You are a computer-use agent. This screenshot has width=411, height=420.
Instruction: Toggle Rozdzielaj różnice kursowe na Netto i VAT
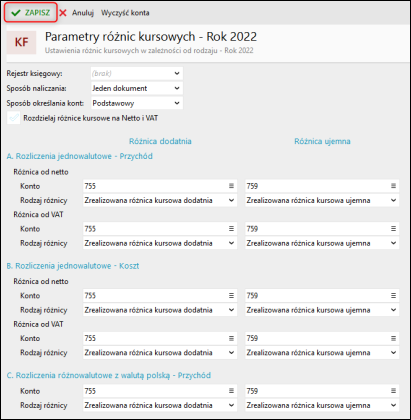(x=14, y=118)
